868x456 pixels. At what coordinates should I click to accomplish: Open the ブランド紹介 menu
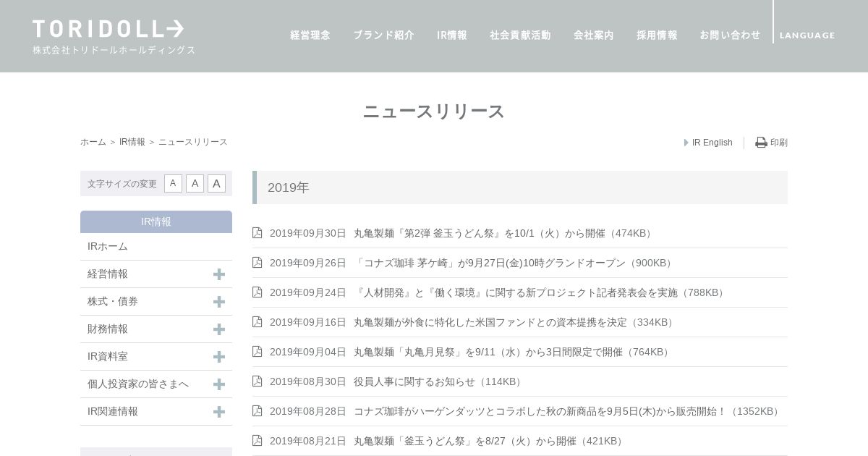[383, 35]
